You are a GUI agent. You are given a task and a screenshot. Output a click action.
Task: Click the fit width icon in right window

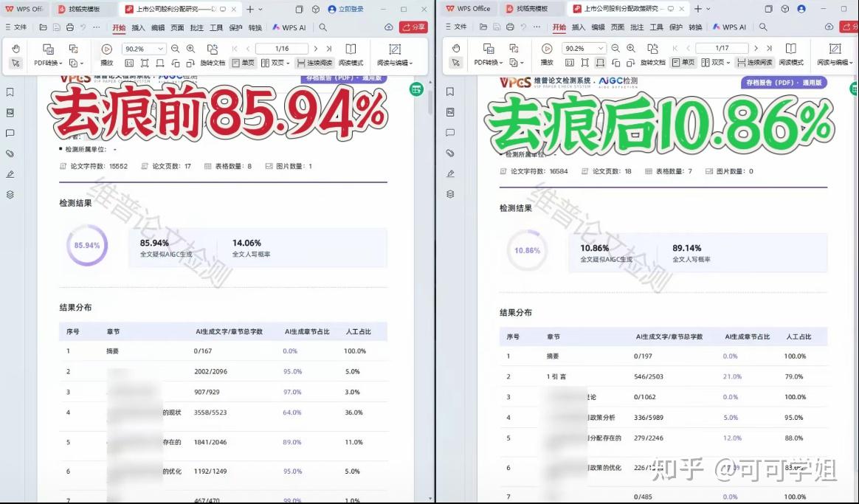[601, 63]
